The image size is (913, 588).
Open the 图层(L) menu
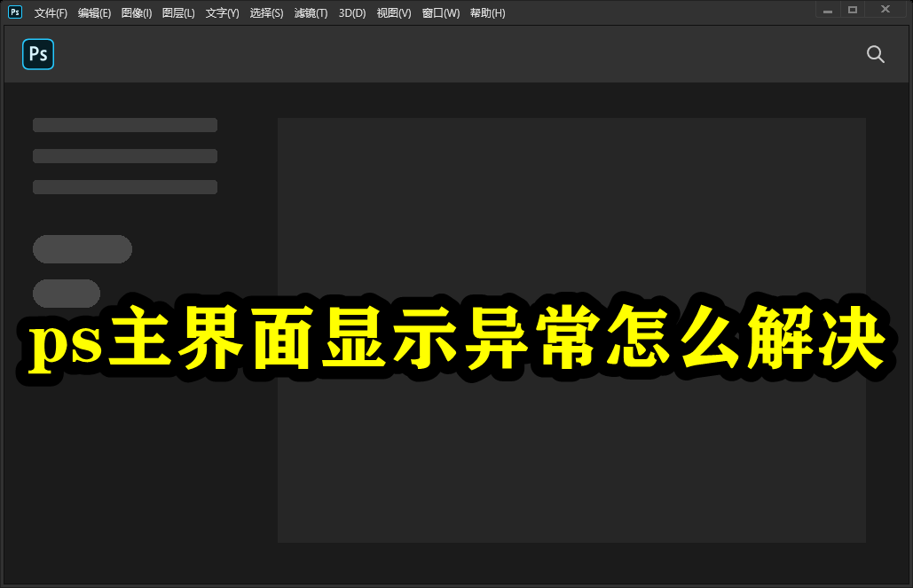[x=178, y=12]
